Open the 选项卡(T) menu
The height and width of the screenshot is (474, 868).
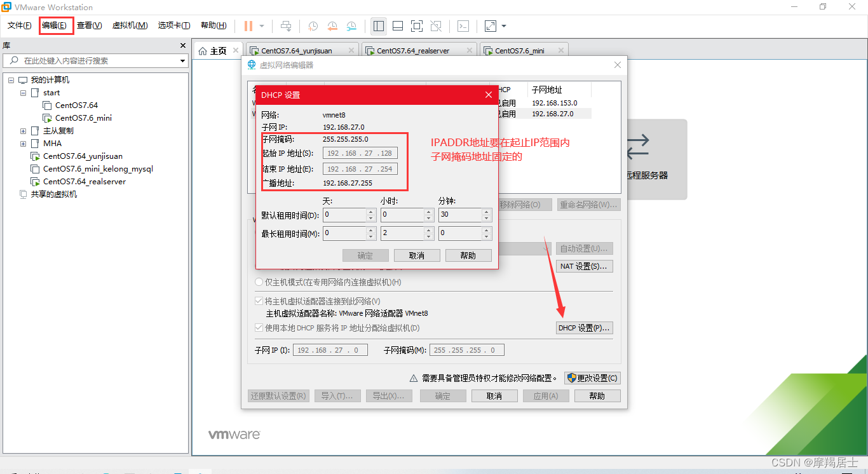click(x=174, y=25)
